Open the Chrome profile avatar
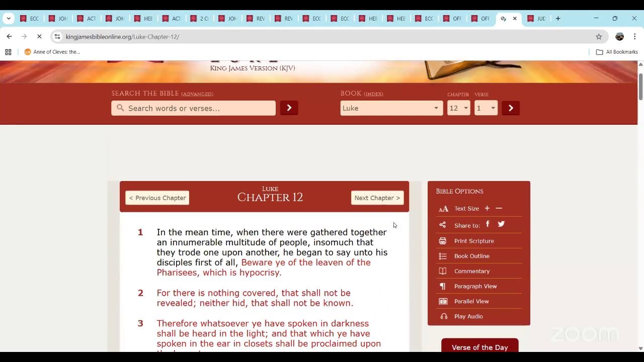644x362 pixels. (620, 36)
